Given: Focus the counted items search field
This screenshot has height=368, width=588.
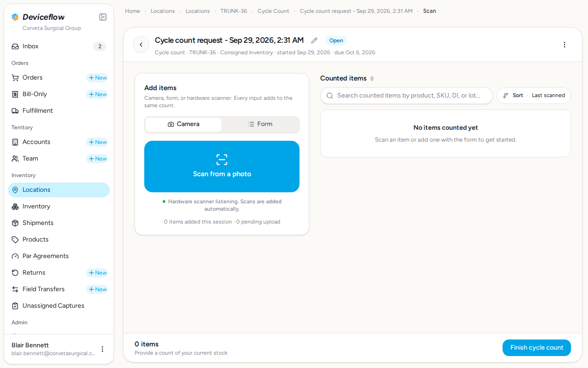Looking at the screenshot, I should pos(407,96).
